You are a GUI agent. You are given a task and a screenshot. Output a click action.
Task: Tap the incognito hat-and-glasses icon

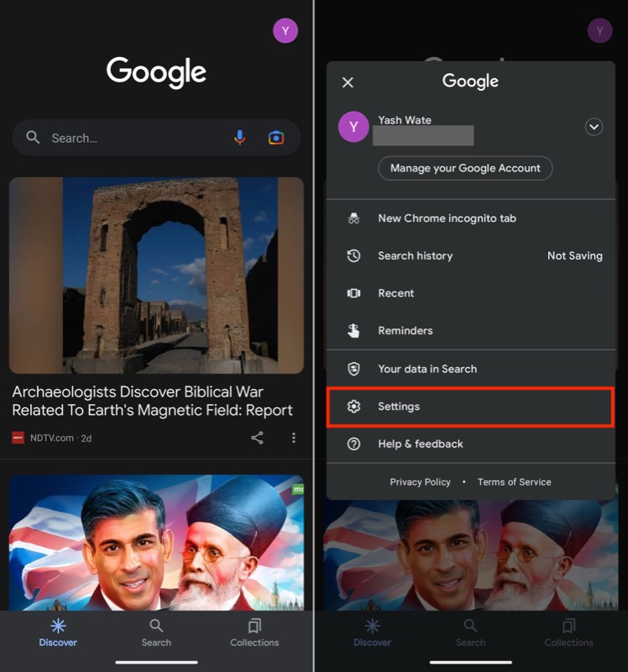353,218
